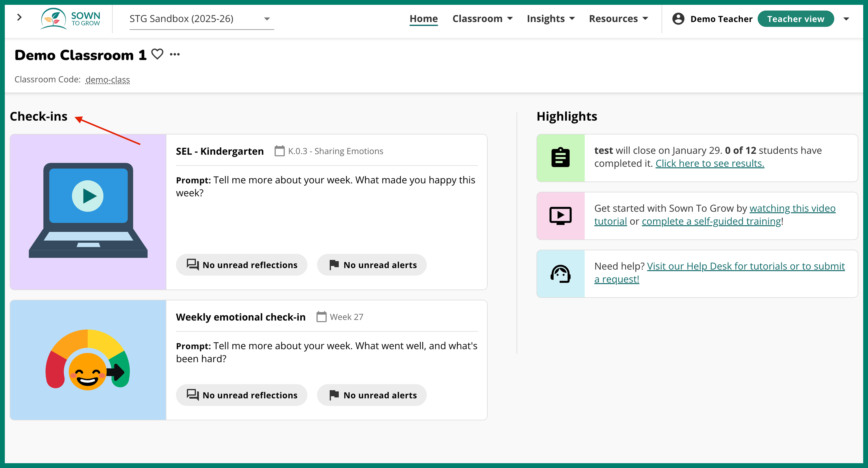The image size is (868, 468).
Task: Click the headset help support icon
Action: pos(560,274)
